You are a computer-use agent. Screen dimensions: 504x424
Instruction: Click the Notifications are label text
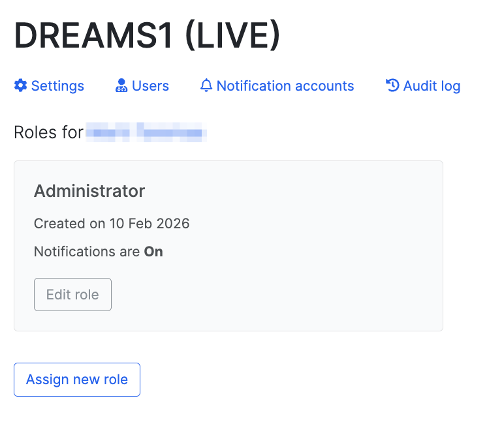(x=87, y=252)
